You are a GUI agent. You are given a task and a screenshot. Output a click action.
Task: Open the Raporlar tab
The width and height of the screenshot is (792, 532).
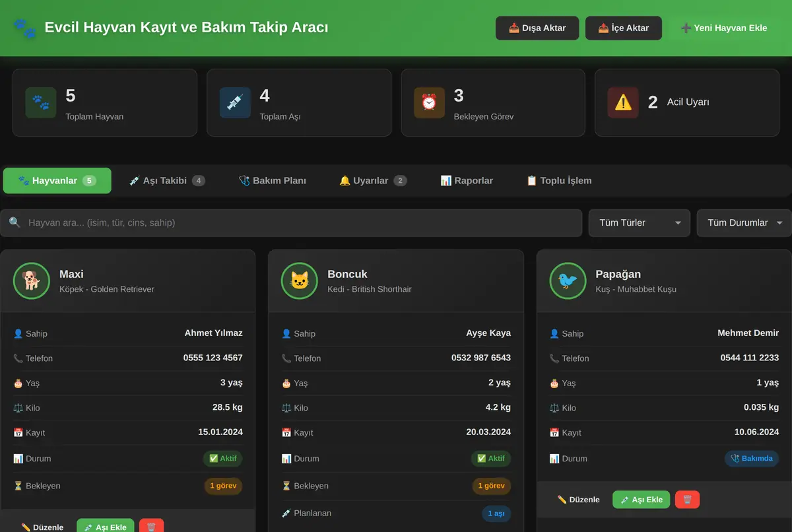pos(467,180)
